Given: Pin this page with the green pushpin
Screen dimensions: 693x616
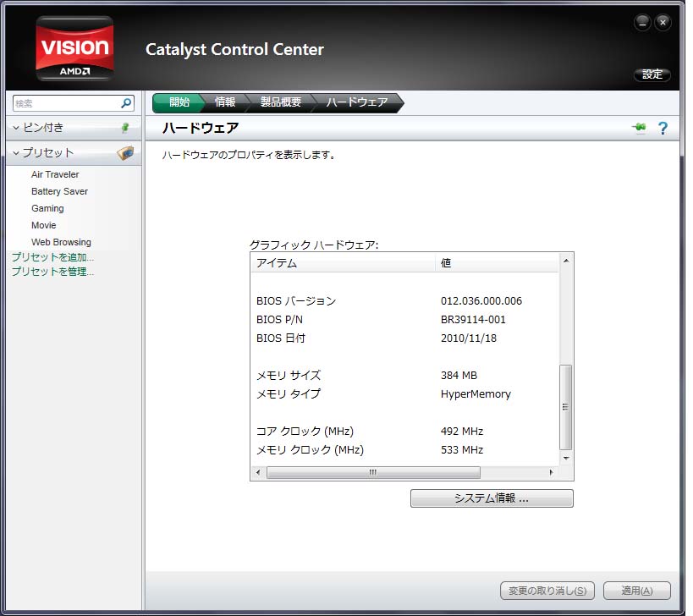Looking at the screenshot, I should point(639,128).
